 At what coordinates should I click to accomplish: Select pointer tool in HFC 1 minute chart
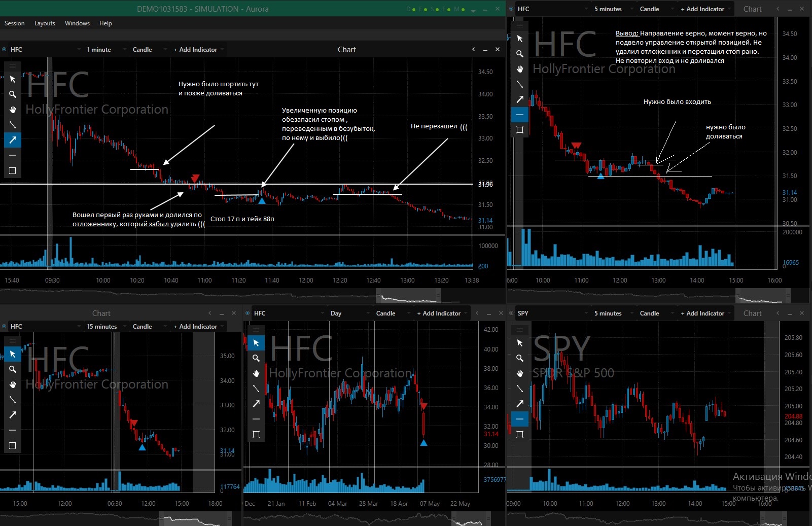[x=13, y=79]
